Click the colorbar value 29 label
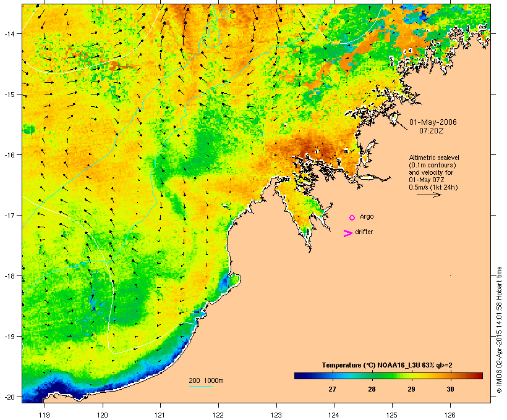This screenshot has width=507, height=420. [411, 389]
